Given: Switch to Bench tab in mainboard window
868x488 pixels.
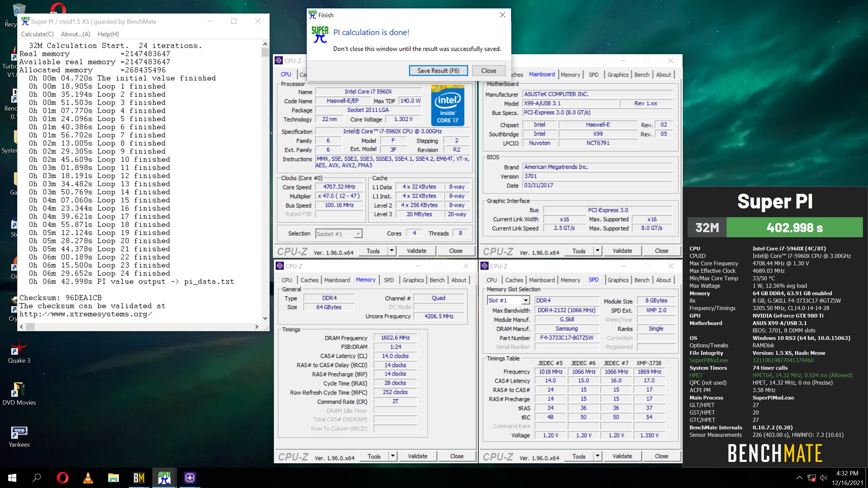Looking at the screenshot, I should click(x=642, y=75).
